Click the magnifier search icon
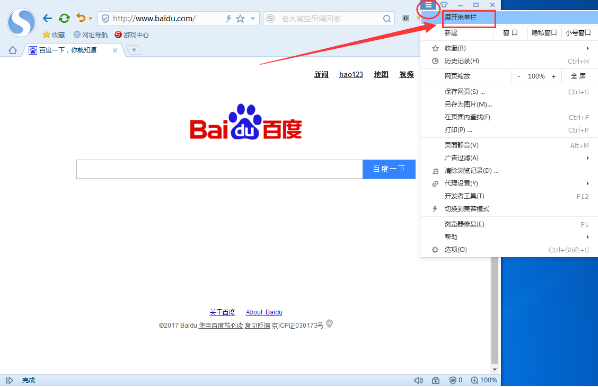The width and height of the screenshot is (598, 387). [387, 18]
